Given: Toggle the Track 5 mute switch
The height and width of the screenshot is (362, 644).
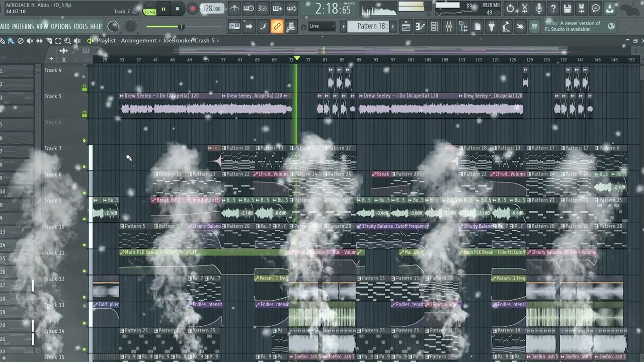Looking at the screenshot, I should point(84,114).
